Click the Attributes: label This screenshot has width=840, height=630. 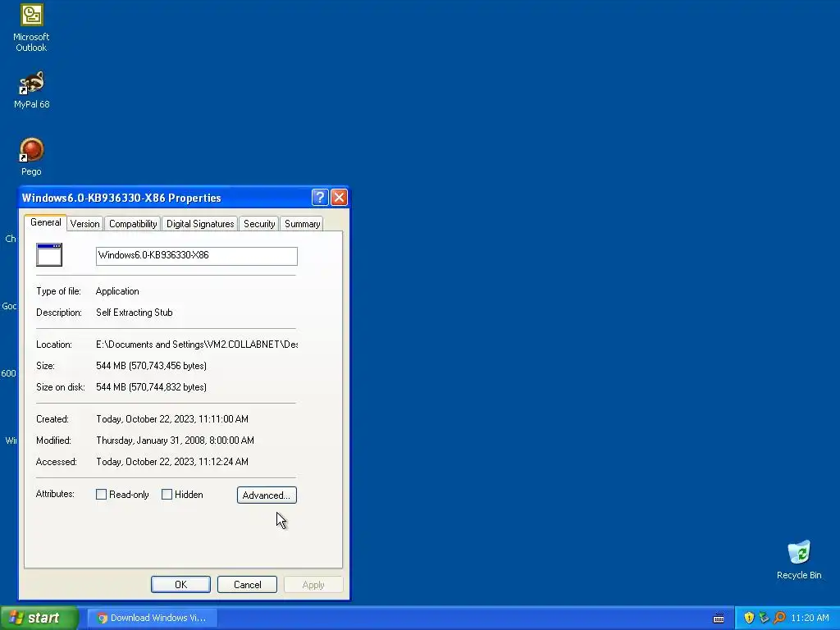coord(55,494)
